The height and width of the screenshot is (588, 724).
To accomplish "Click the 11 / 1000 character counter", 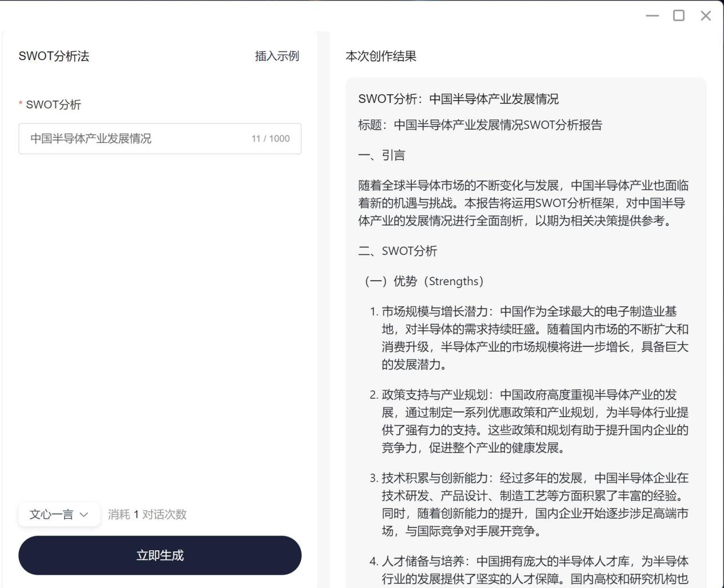I will 270,138.
